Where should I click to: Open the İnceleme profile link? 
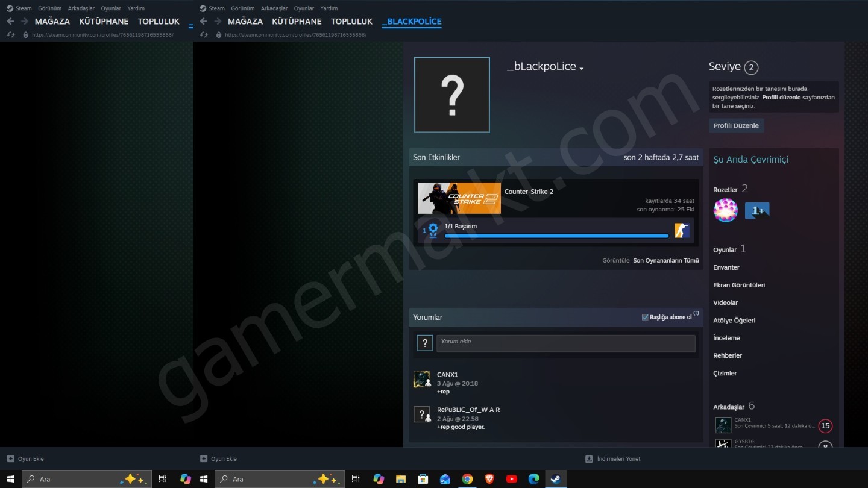726,338
